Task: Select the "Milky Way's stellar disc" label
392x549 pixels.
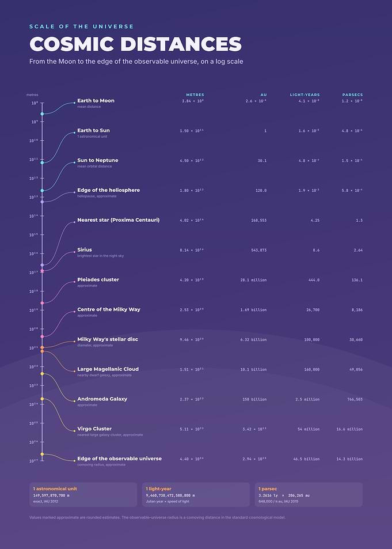Action: pyautogui.click(x=108, y=339)
